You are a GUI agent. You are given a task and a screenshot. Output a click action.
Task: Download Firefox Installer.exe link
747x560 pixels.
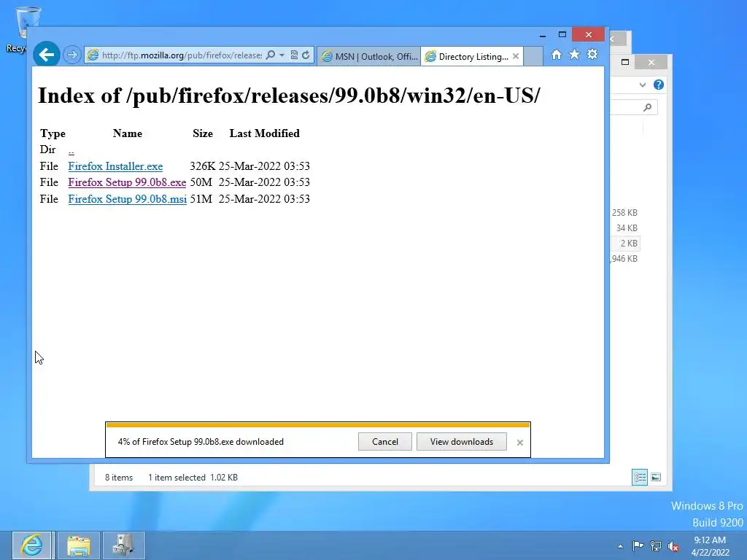pyautogui.click(x=115, y=166)
